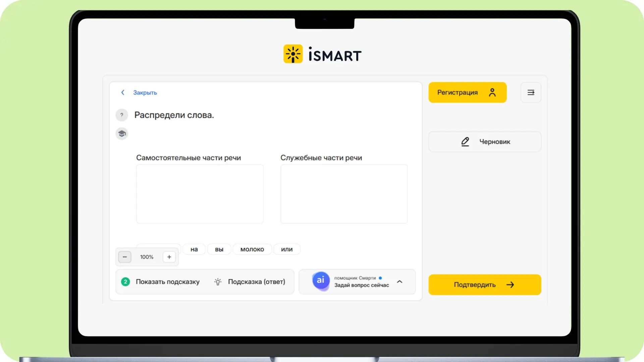This screenshot has height=362, width=644.
Task: Click the hamburger menu icon
Action: click(x=531, y=93)
